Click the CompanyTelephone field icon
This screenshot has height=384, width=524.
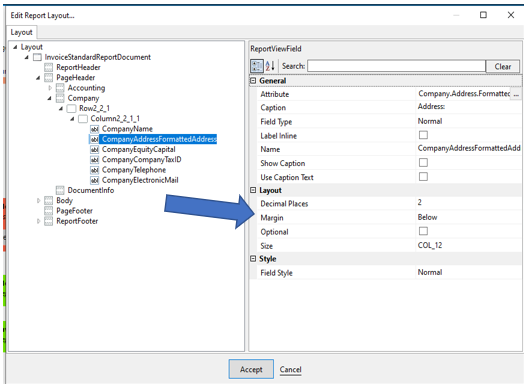click(95, 170)
